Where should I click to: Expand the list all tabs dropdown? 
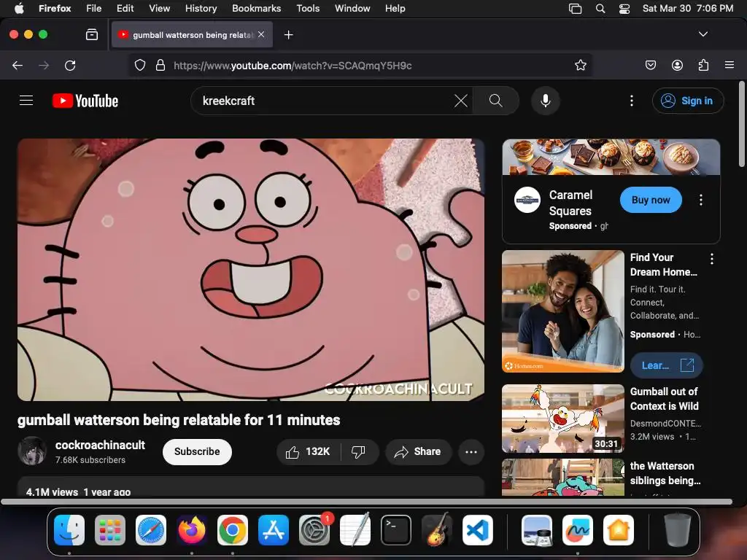(703, 34)
